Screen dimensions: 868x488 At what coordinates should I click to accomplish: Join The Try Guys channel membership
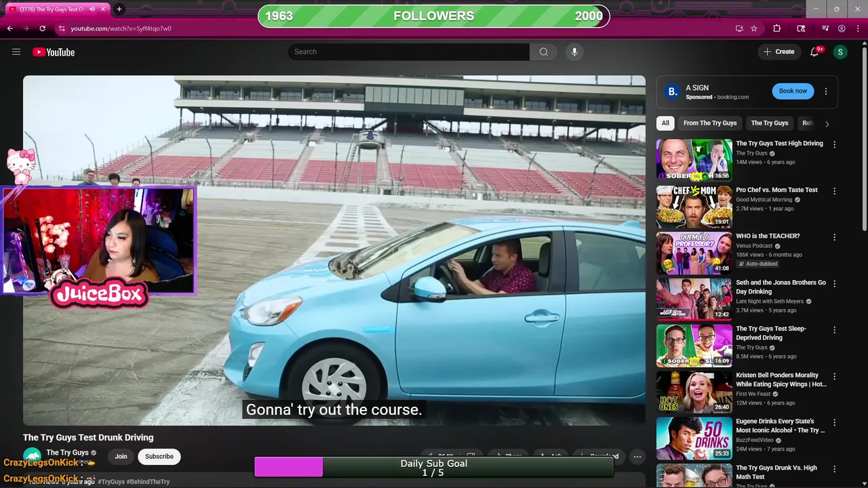121,456
